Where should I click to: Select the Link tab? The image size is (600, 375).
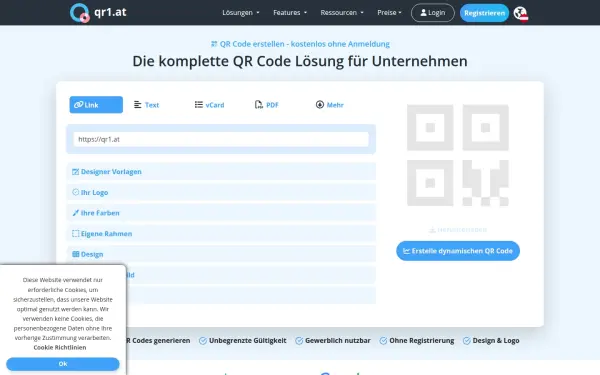pyautogui.click(x=96, y=105)
